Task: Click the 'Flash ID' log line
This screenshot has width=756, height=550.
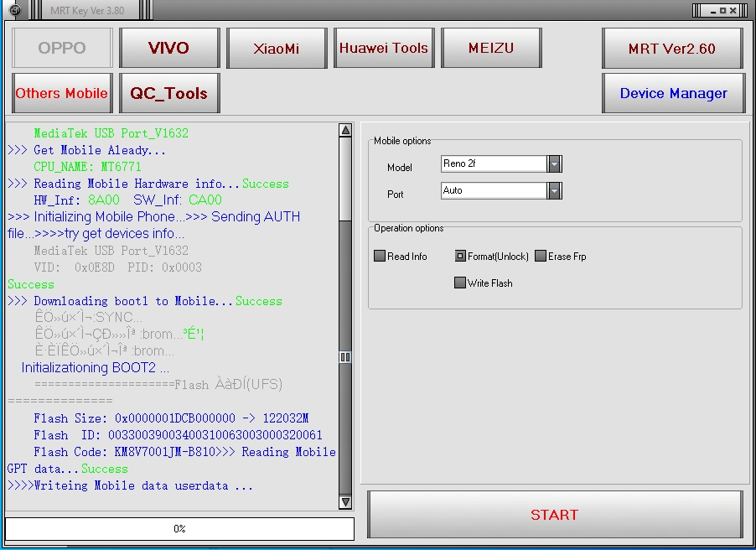Action: pyautogui.click(x=178, y=434)
